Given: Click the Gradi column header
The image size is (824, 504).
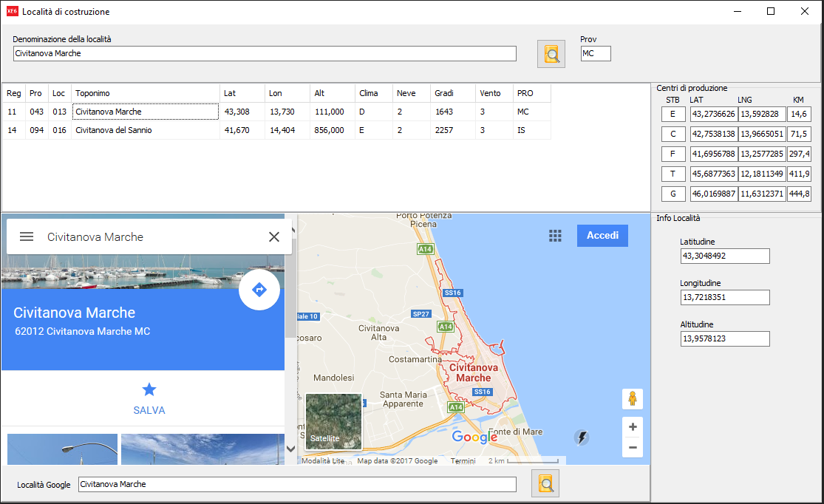Looking at the screenshot, I should [453, 93].
